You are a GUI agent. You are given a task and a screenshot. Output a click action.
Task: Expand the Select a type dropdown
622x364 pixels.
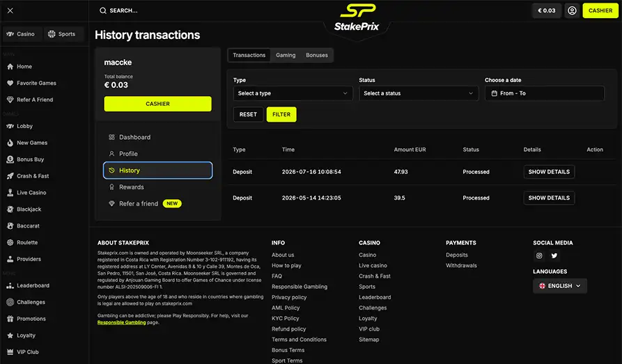[293, 93]
